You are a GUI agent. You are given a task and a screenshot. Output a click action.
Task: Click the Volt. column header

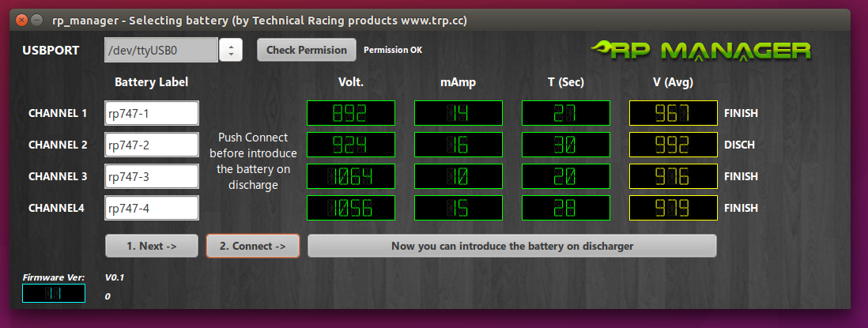[x=351, y=82]
